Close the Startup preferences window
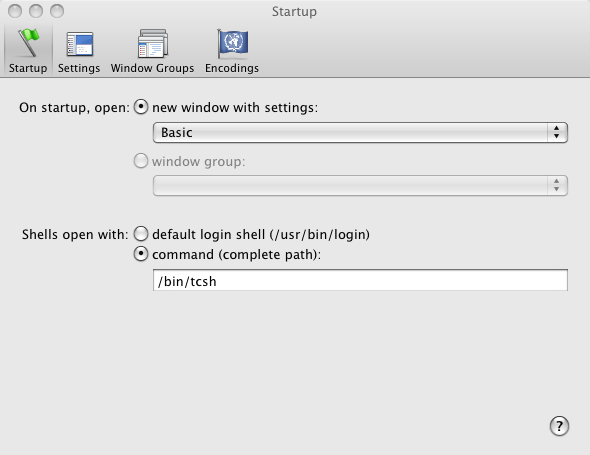This screenshot has height=455, width=590. pyautogui.click(x=15, y=11)
